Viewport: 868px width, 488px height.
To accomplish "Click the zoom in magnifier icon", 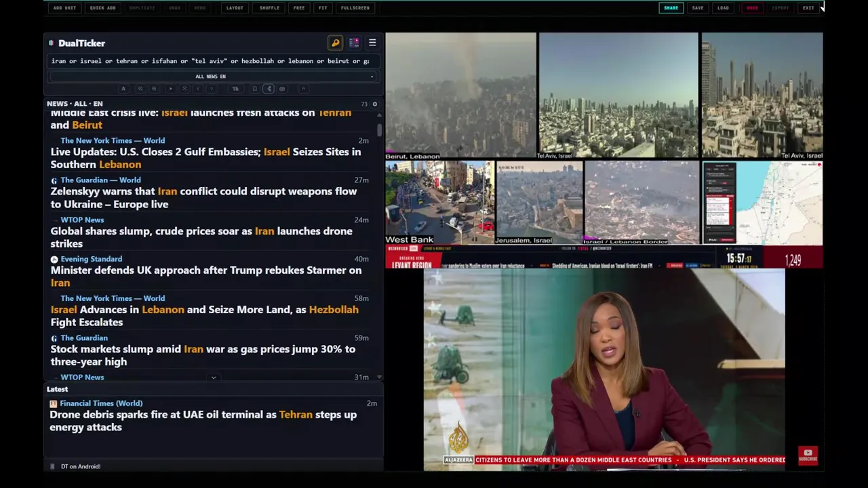I will coord(154,89).
